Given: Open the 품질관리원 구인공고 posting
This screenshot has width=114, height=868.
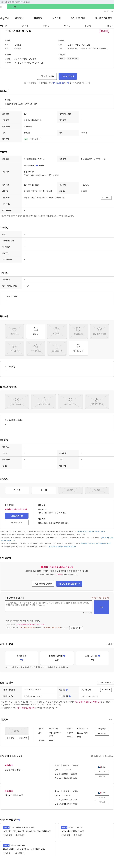Looking at the screenshot, I should 14,770.
